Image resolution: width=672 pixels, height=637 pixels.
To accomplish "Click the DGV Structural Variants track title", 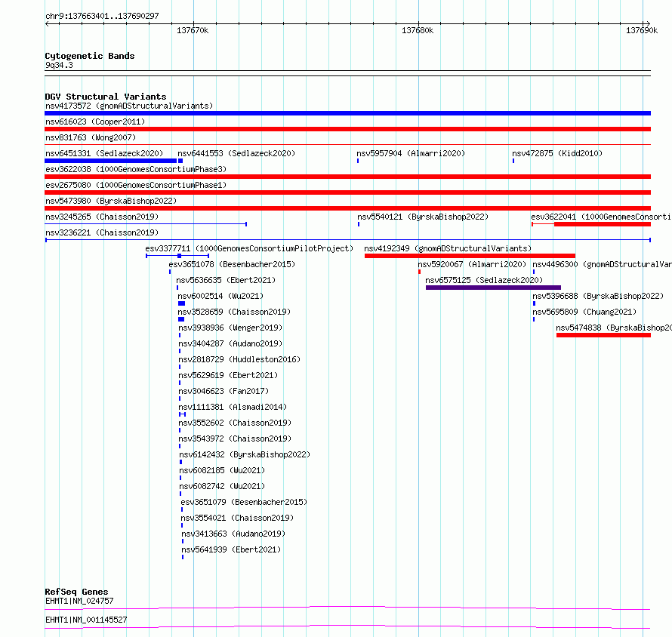I will click(106, 97).
